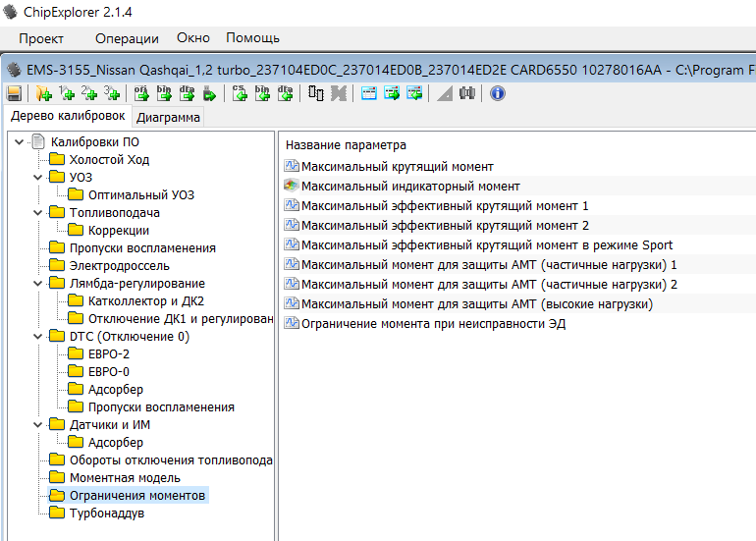This screenshot has width=756, height=541.
Task: Click the compare columns toolbar icon
Action: [x=315, y=93]
